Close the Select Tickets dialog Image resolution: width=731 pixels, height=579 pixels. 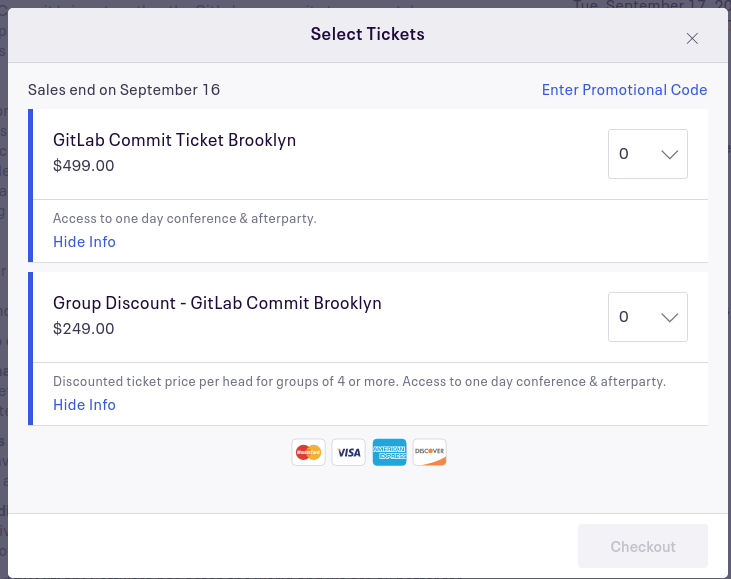[x=692, y=38]
